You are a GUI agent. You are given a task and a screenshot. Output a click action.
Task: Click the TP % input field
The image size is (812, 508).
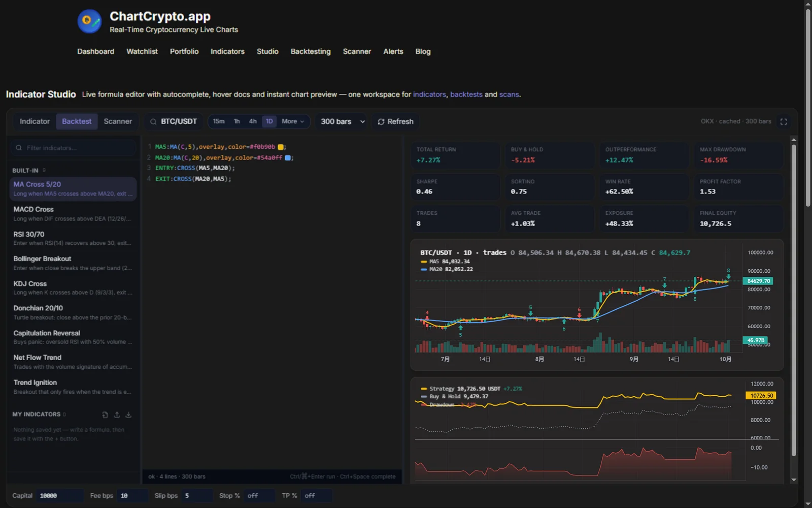point(316,496)
